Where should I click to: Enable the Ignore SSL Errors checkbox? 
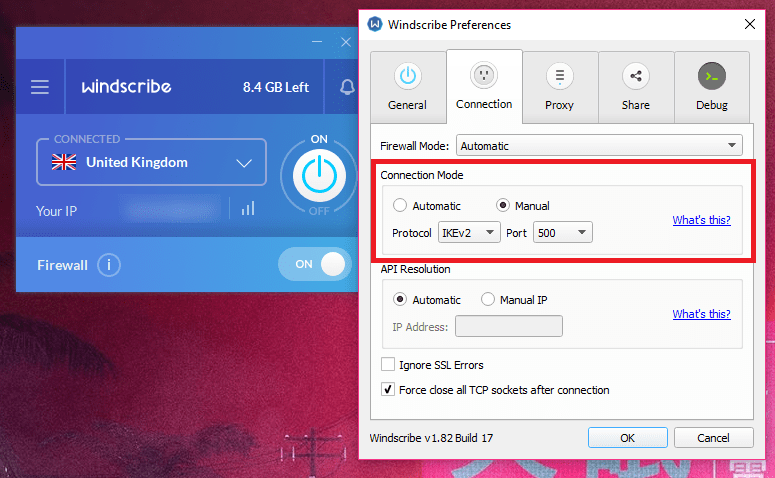[388, 365]
